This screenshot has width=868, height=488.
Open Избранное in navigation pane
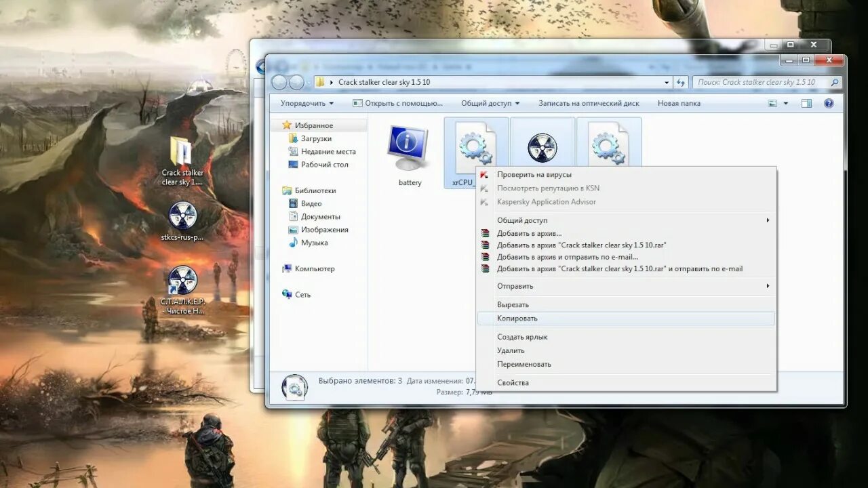[313, 125]
